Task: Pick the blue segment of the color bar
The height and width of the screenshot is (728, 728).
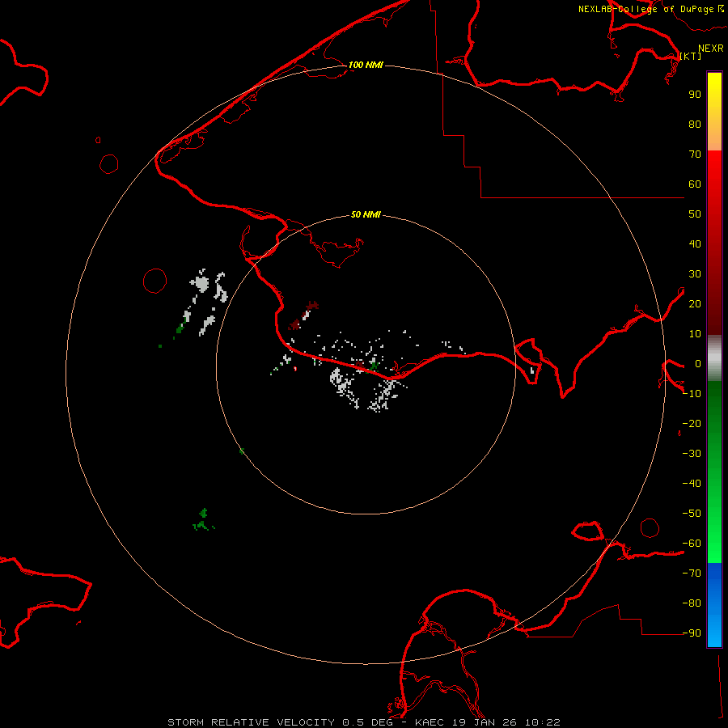Action: [714, 605]
